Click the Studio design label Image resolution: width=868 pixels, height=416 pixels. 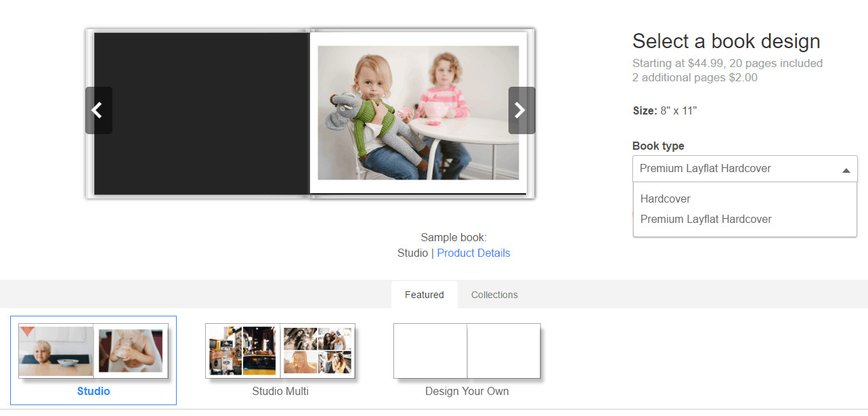point(93,392)
